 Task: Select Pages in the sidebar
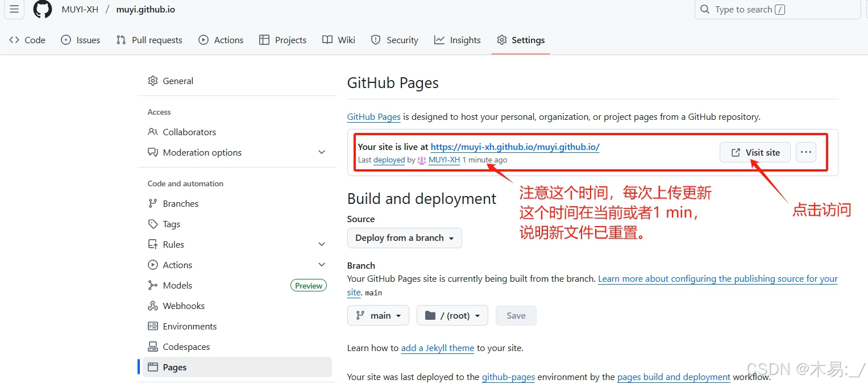tap(237, 367)
